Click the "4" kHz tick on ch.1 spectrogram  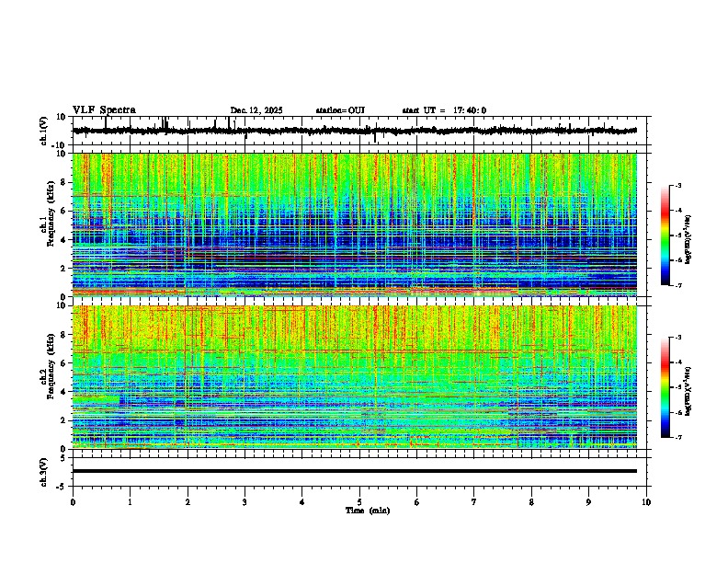click(64, 240)
